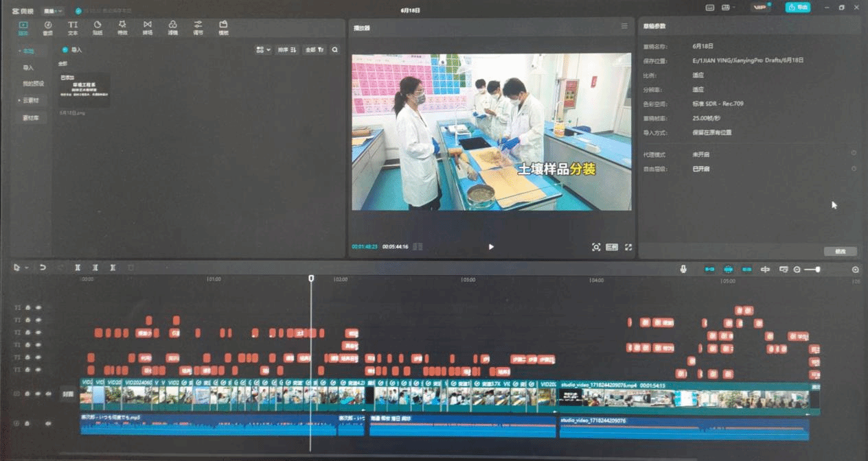The width and height of the screenshot is (868, 461).
Task: Click the 修改 modify button
Action: click(x=841, y=251)
